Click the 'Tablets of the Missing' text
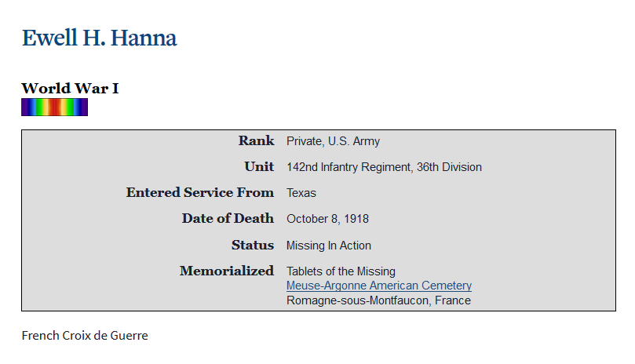The image size is (635, 364). click(341, 271)
